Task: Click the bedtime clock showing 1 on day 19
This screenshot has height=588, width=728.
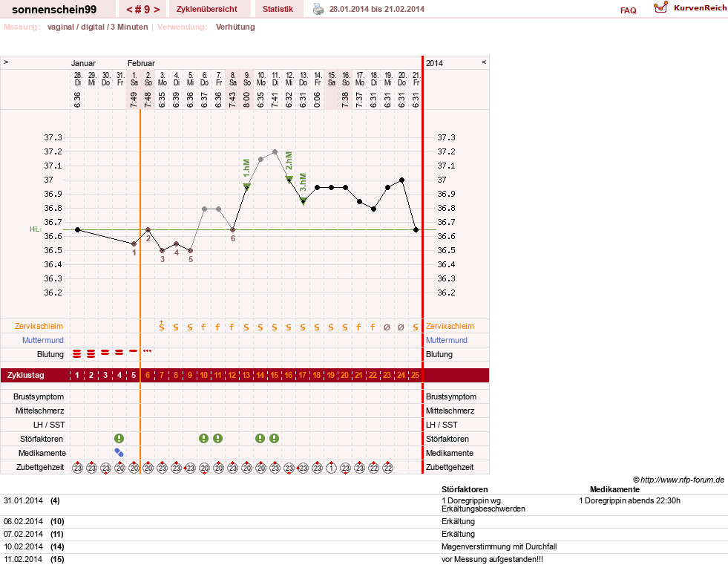Action: click(331, 467)
